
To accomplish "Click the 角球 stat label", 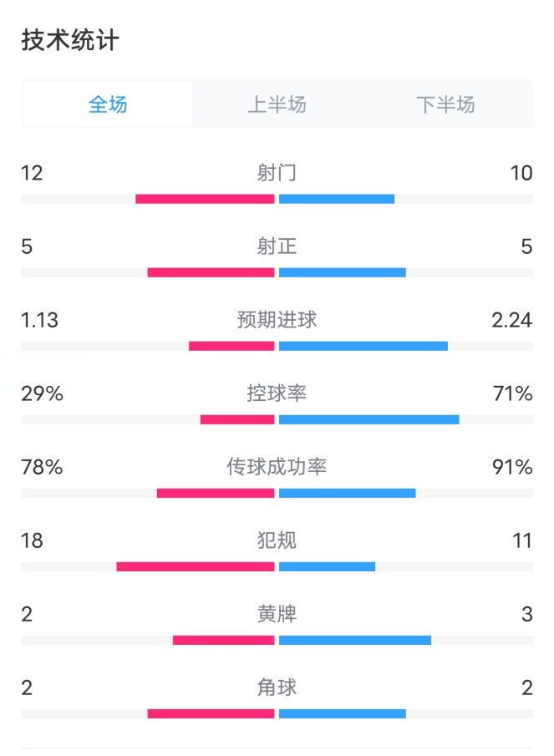I will 277,688.
